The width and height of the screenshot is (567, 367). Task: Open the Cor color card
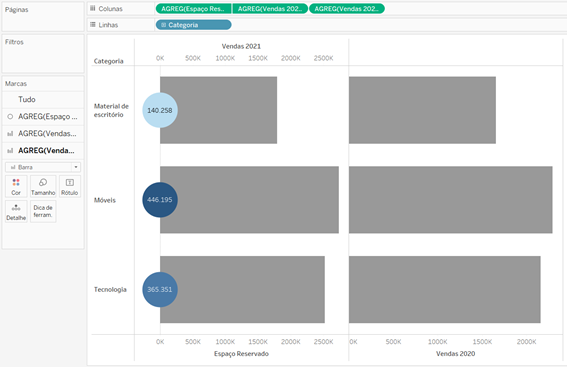click(x=16, y=187)
